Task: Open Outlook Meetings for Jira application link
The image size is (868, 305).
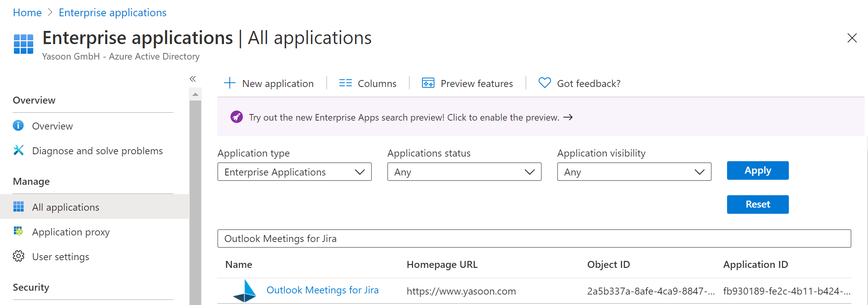Action: click(322, 290)
